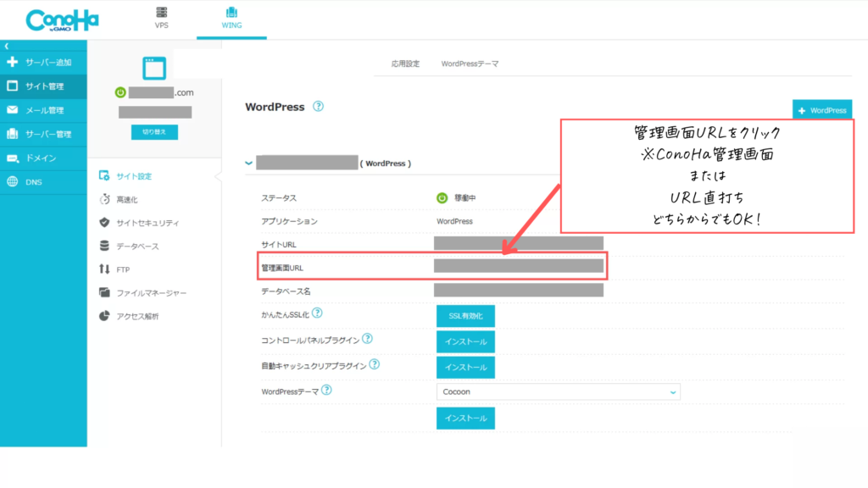Click インストール for コントロールパネルプラグイン
Screen dimensions: 868x488
click(x=465, y=342)
